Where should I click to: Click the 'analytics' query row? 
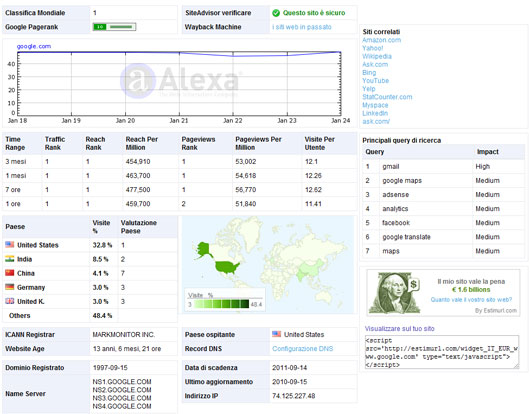(x=443, y=209)
